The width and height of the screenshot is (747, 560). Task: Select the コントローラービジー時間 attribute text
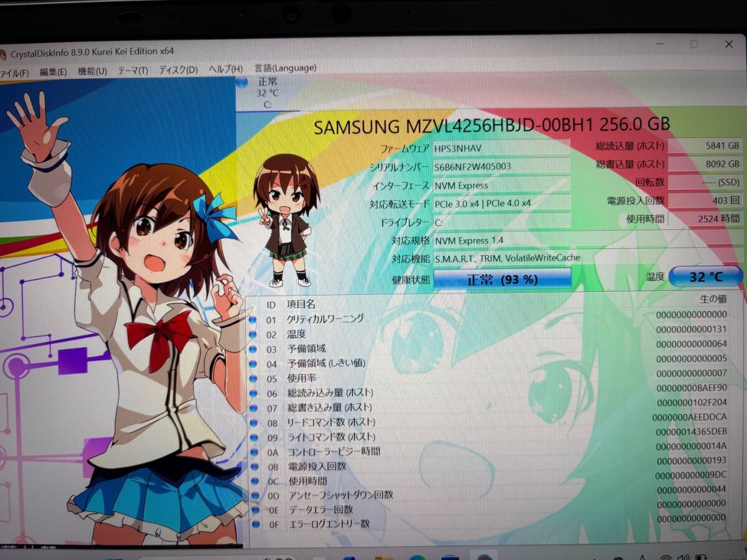pyautogui.click(x=334, y=451)
